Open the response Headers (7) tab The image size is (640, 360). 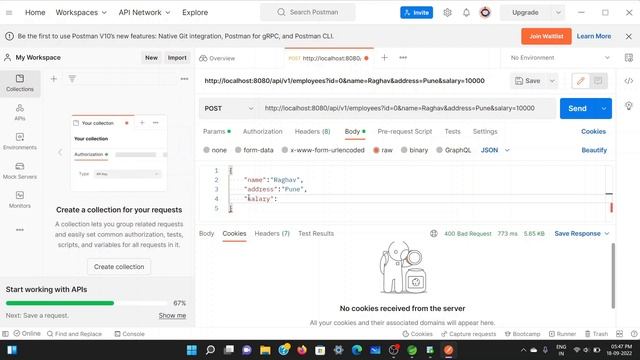[272, 233]
